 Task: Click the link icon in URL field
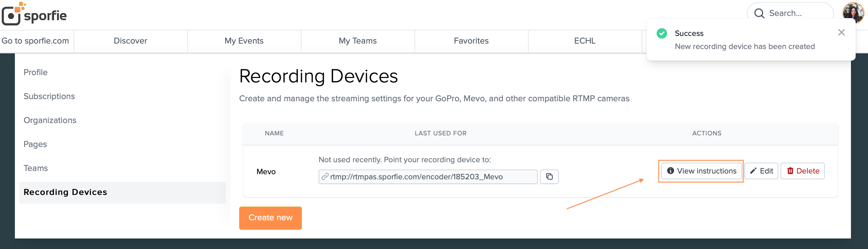coord(325,177)
